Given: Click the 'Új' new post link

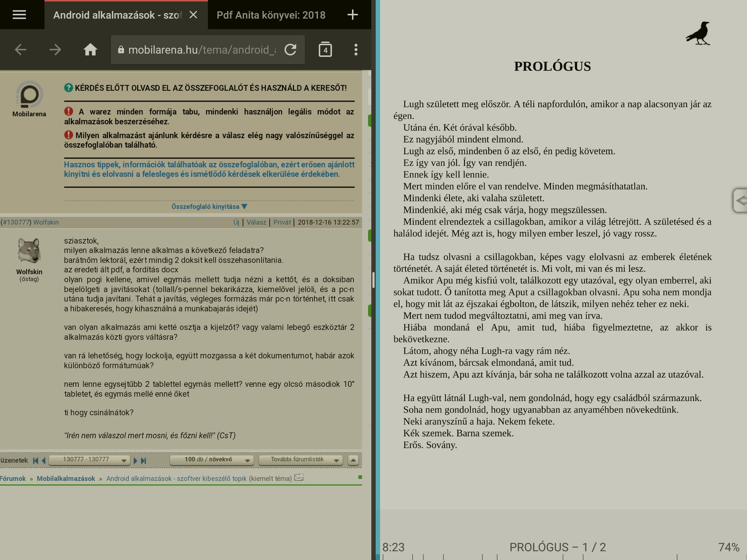Looking at the screenshot, I should 236,222.
